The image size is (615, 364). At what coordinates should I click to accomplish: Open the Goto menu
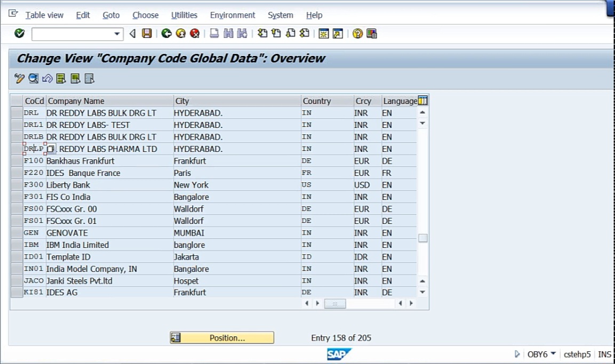click(x=111, y=15)
